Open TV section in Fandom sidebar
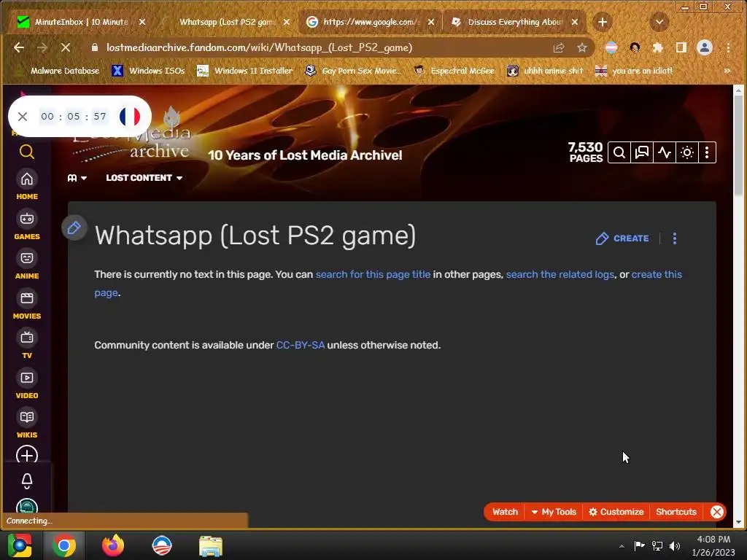The width and height of the screenshot is (747, 560). (27, 344)
